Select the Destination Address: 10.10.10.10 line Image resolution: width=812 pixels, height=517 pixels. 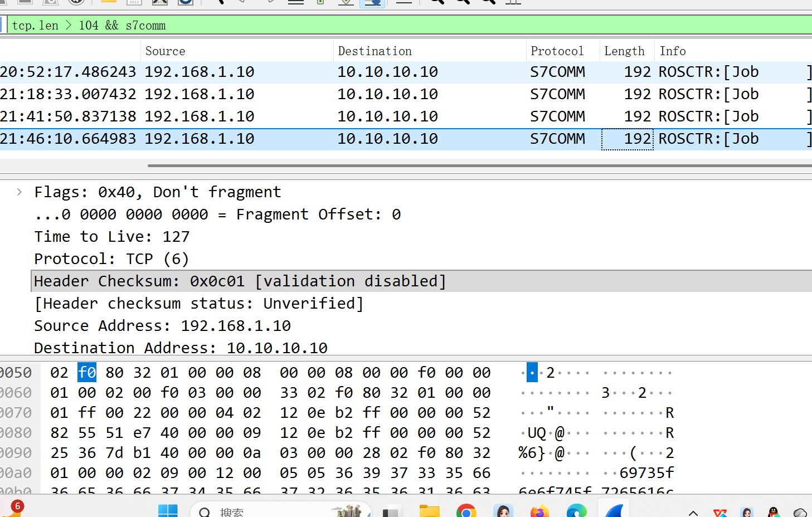coord(181,348)
